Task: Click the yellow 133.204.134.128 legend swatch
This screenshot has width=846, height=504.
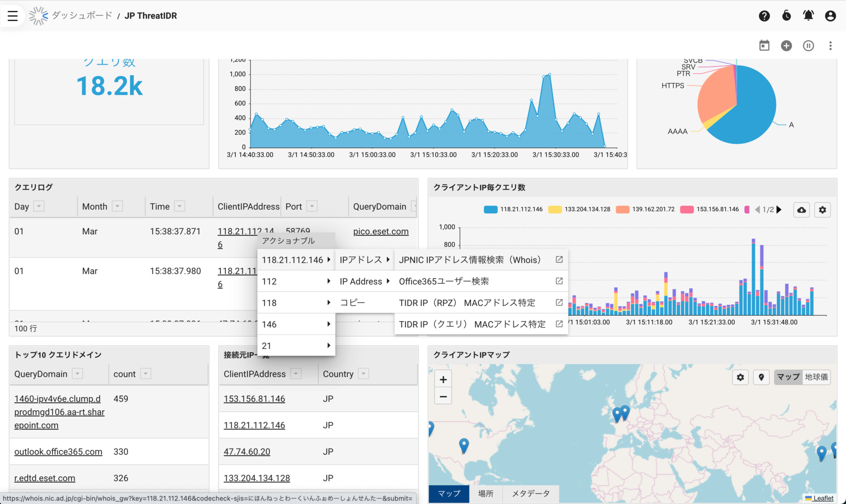Action: click(555, 209)
